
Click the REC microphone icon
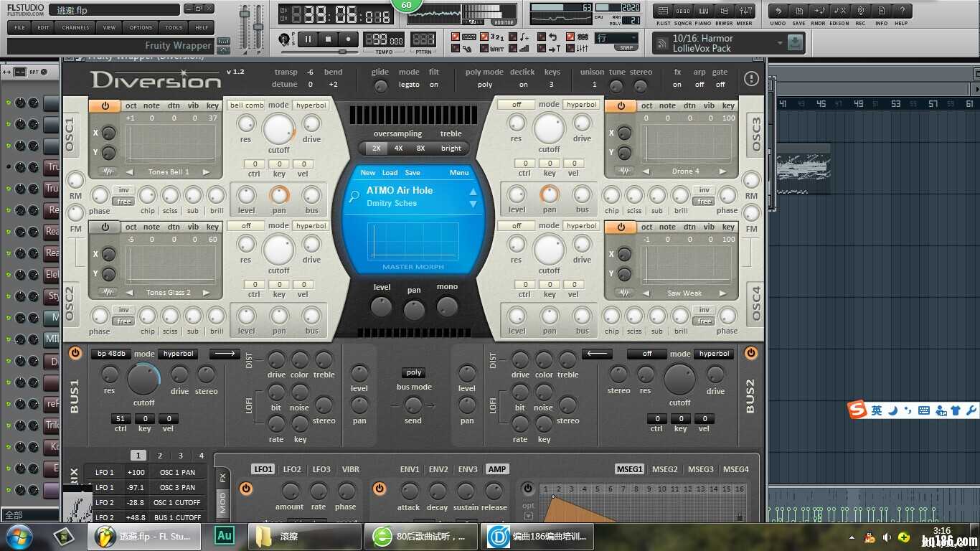(x=860, y=11)
